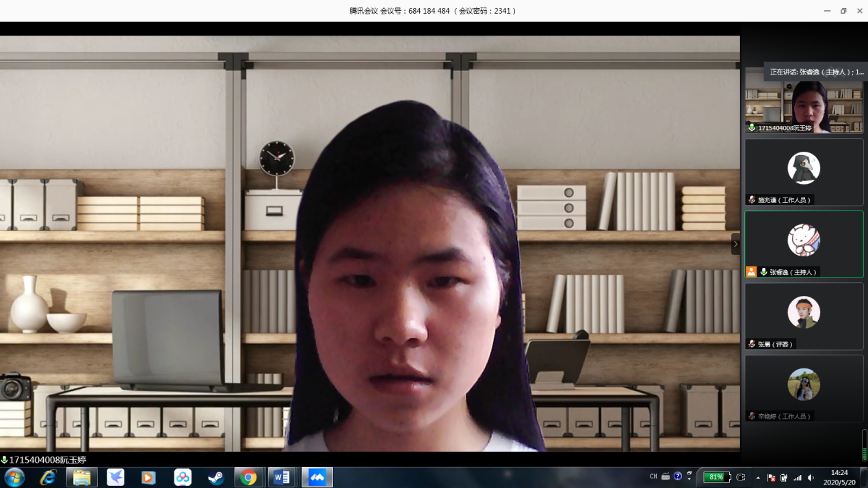Click the orange host badge beside 张睿逸

(x=751, y=272)
